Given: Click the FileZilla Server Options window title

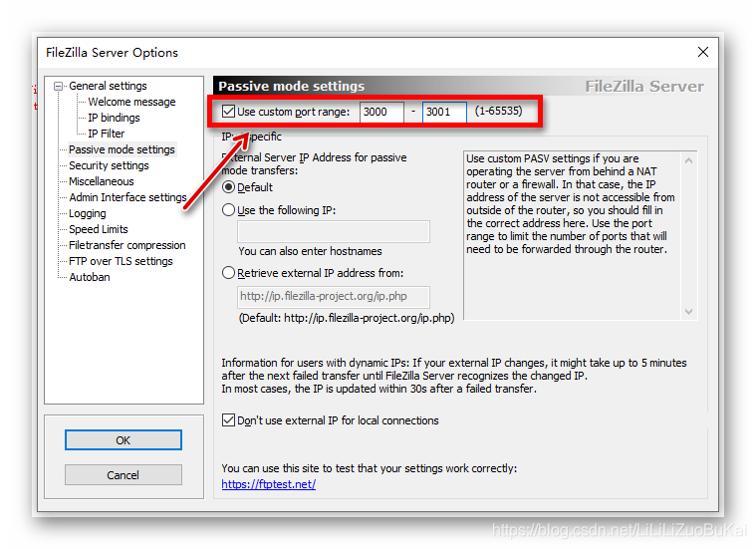Looking at the screenshot, I should pos(112,53).
